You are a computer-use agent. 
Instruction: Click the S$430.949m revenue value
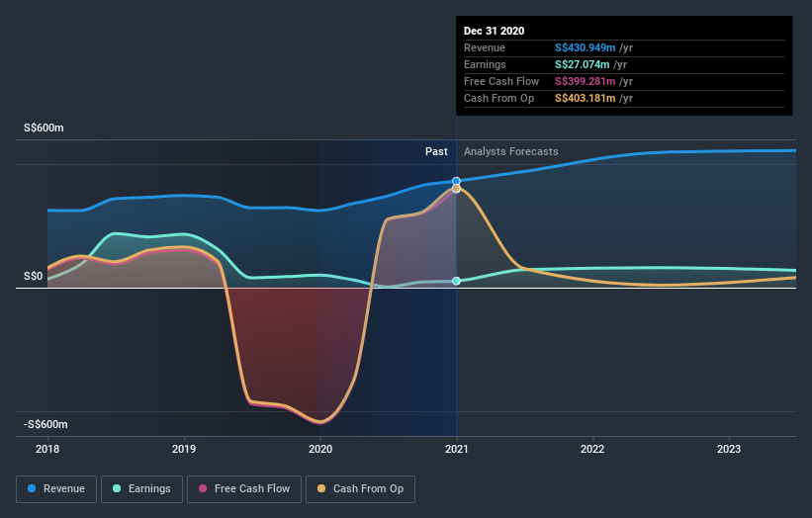[x=586, y=48]
